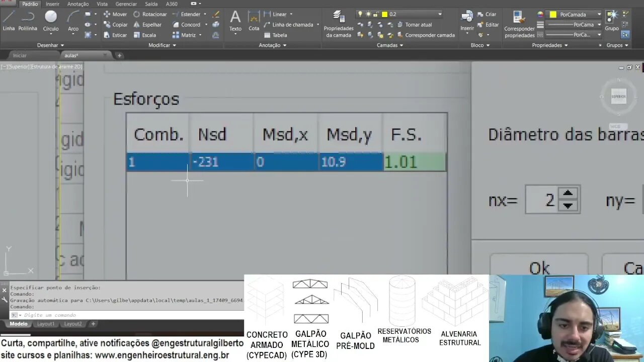The image size is (644, 362).
Task: Expand the Desenhar panel
Action: coord(50,45)
